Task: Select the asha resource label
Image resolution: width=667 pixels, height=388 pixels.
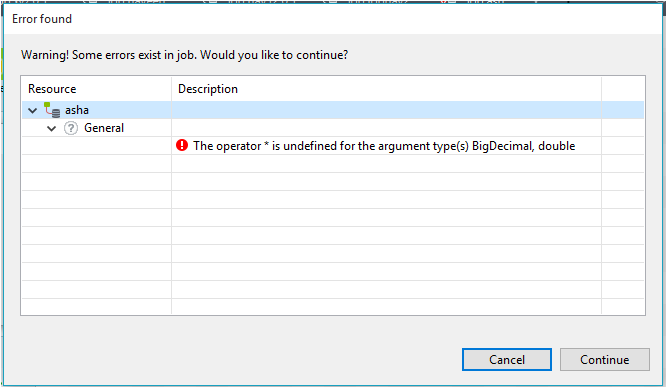Action: [77, 110]
